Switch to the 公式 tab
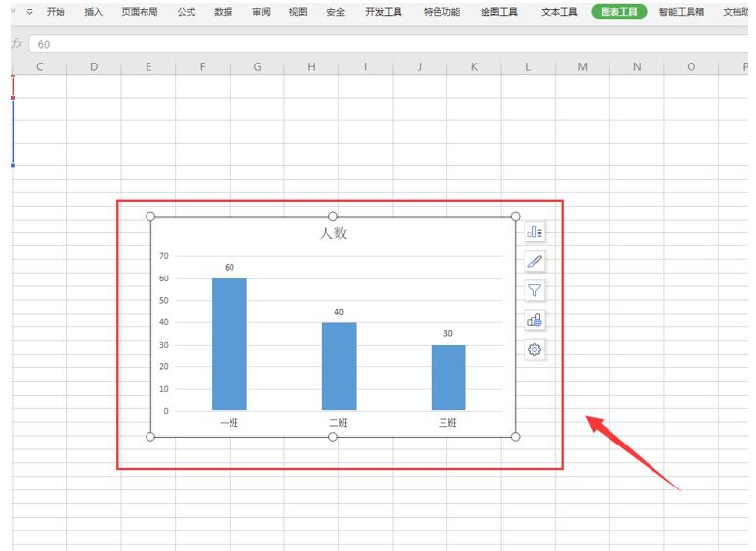 [187, 12]
